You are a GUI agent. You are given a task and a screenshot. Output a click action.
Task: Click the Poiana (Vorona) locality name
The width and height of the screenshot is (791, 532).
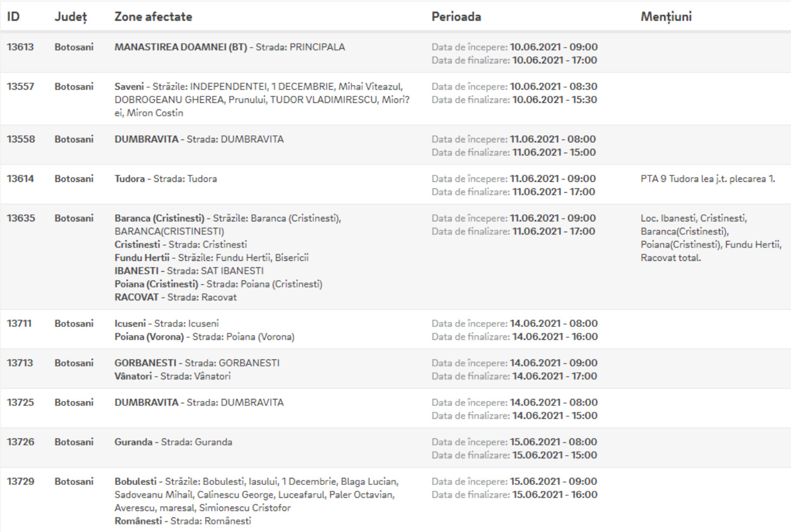(x=149, y=337)
